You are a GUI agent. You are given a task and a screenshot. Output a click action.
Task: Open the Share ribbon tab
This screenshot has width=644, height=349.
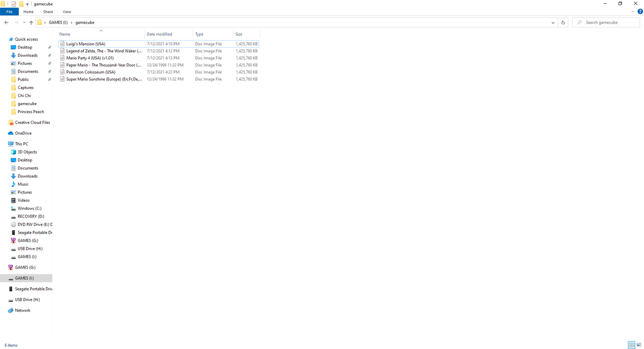coord(48,12)
